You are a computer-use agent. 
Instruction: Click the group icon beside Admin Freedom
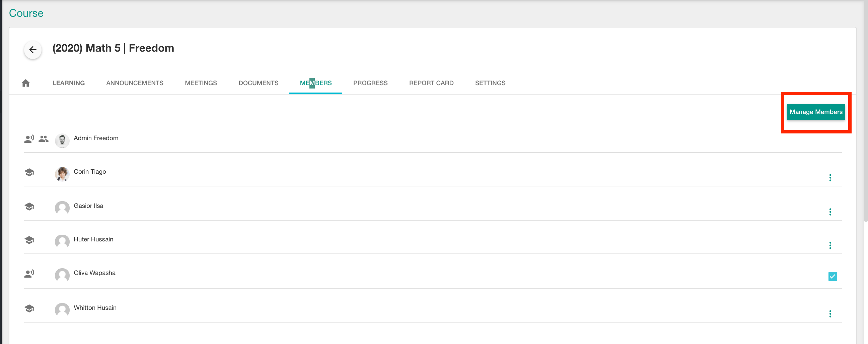click(x=44, y=138)
